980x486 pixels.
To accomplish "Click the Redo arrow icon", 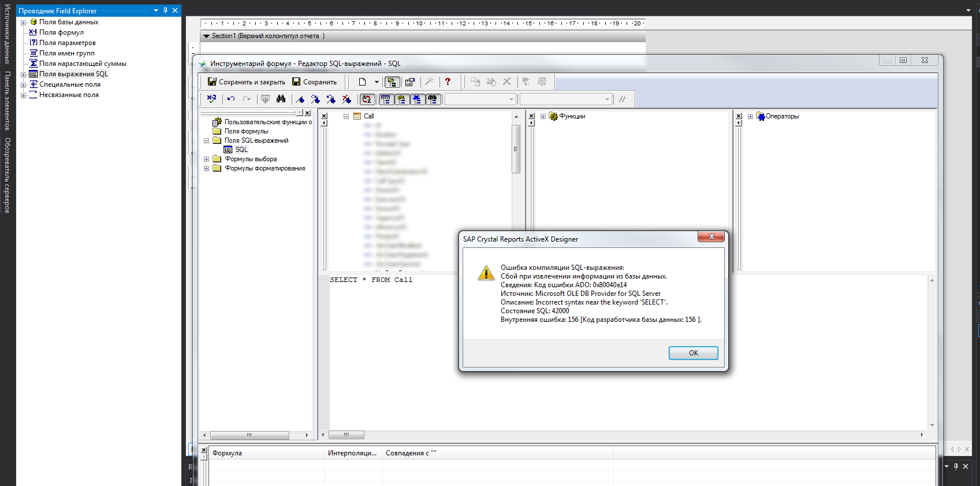I will [247, 99].
